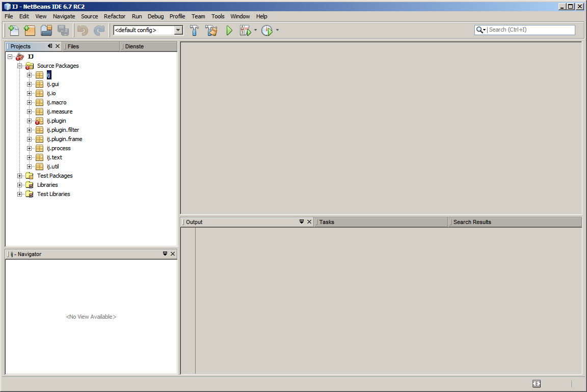Click the Open Project folder icon
587x392 pixels.
46,30
